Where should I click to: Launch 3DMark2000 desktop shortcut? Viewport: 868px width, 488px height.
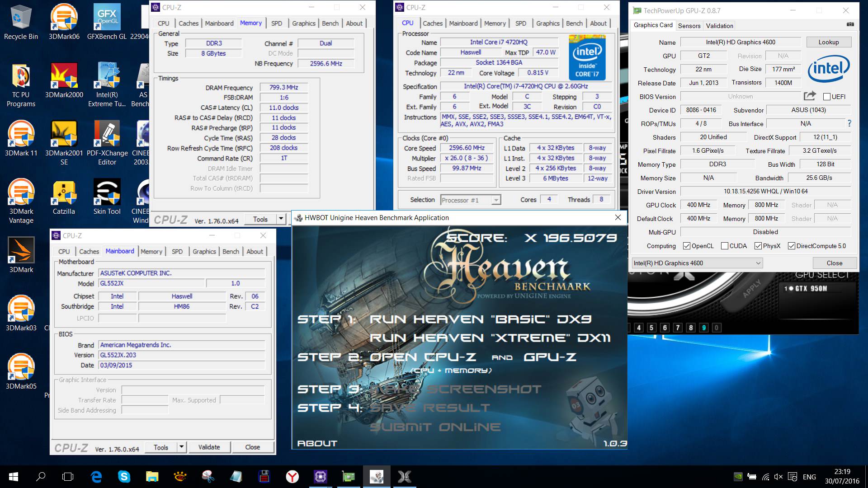click(64, 80)
